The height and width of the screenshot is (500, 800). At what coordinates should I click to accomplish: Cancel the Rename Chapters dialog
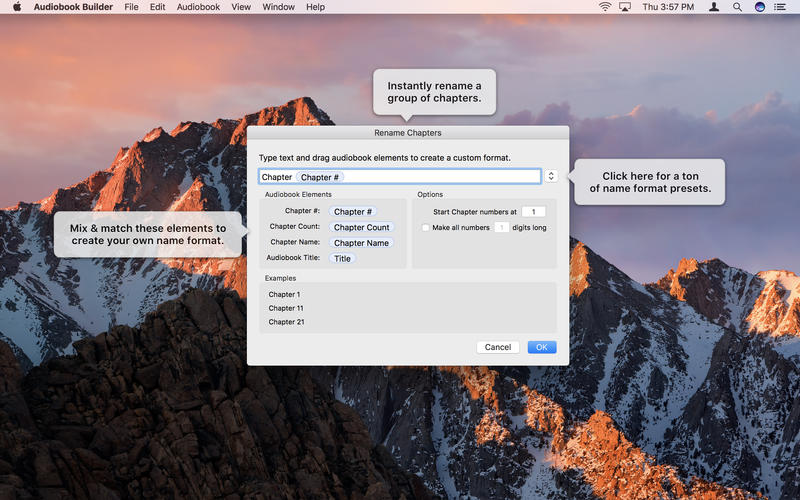pyautogui.click(x=497, y=347)
